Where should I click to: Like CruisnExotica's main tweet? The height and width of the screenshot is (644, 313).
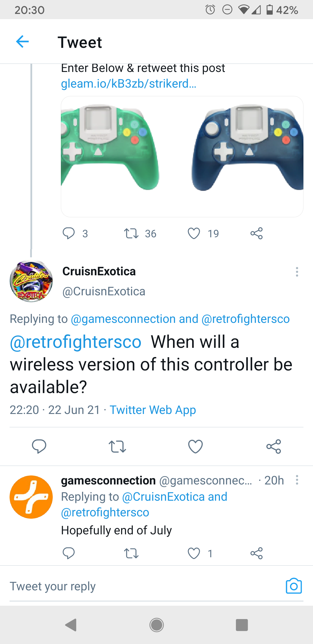tap(196, 446)
